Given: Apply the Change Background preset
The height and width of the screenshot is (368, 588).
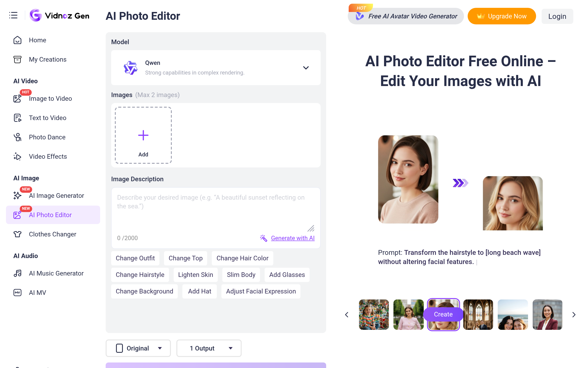Looking at the screenshot, I should point(144,291).
